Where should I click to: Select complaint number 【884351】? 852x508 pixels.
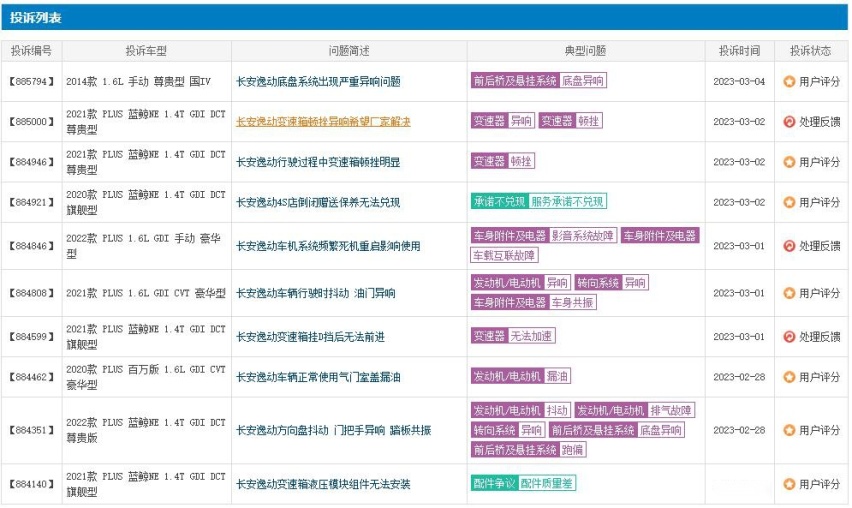32,430
